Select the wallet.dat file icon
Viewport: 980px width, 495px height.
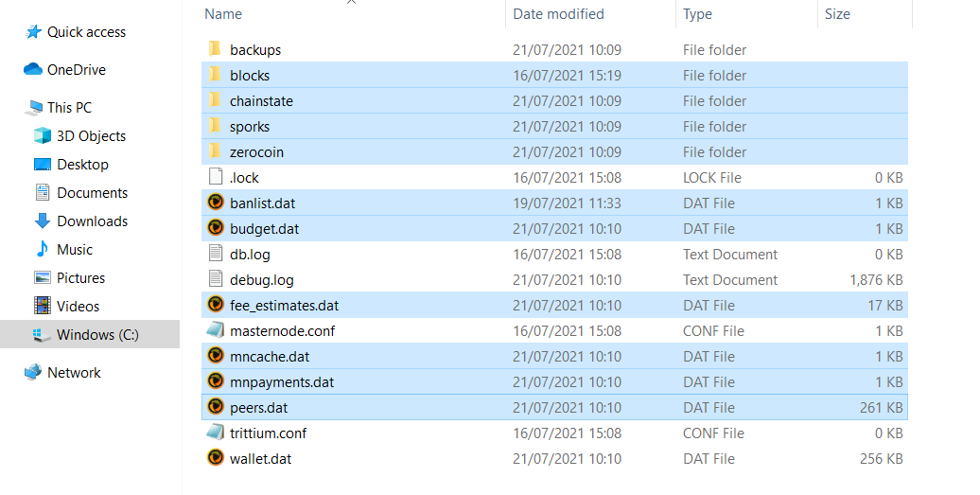(x=216, y=458)
